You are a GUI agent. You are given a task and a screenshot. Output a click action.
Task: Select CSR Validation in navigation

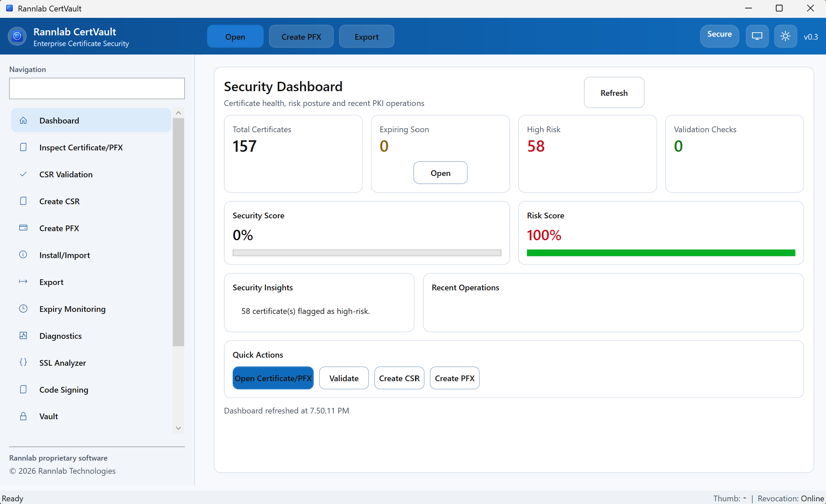91,174
